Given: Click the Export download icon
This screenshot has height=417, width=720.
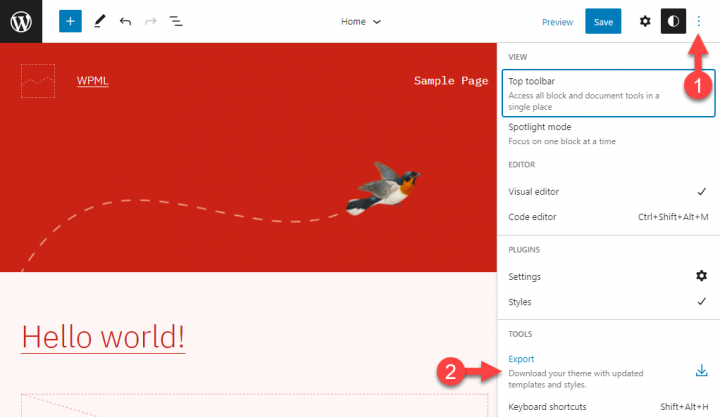Looking at the screenshot, I should 701,370.
